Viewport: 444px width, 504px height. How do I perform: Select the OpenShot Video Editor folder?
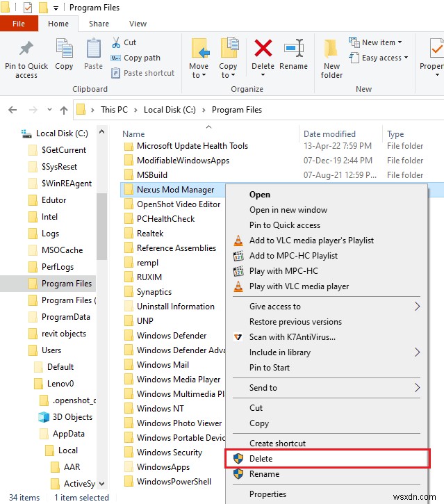(x=172, y=204)
